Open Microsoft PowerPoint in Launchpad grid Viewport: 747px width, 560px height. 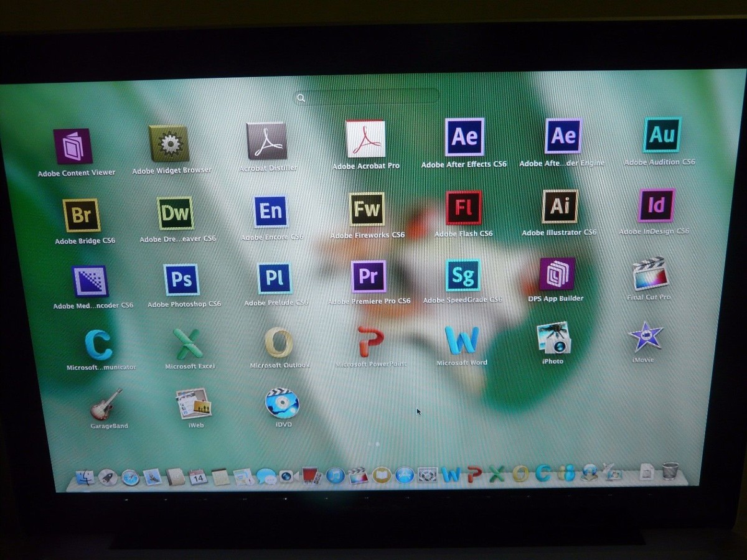[x=370, y=341]
